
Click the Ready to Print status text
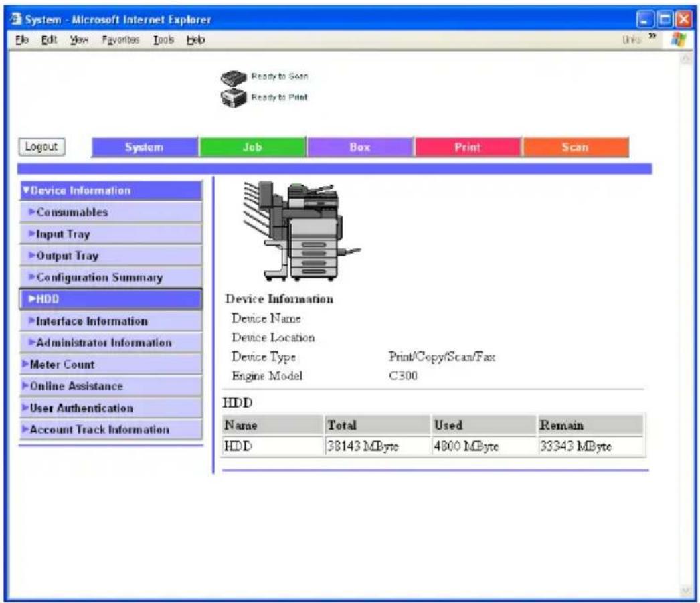280,97
